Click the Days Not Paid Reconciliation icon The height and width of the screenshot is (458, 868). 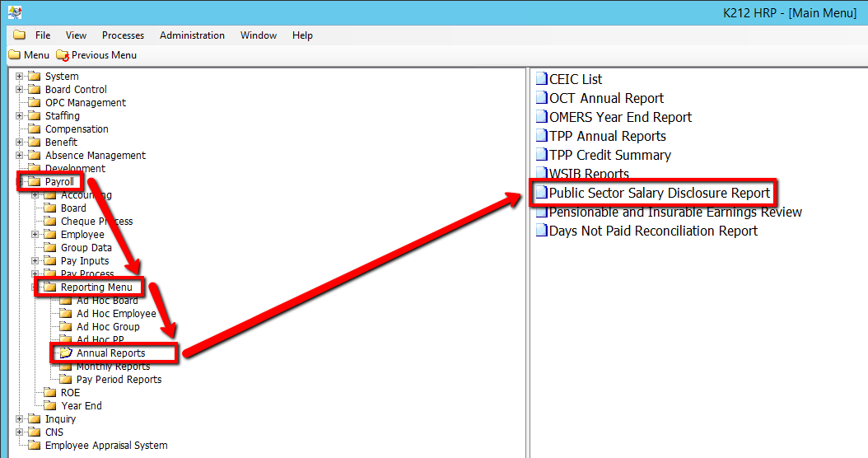tap(541, 231)
